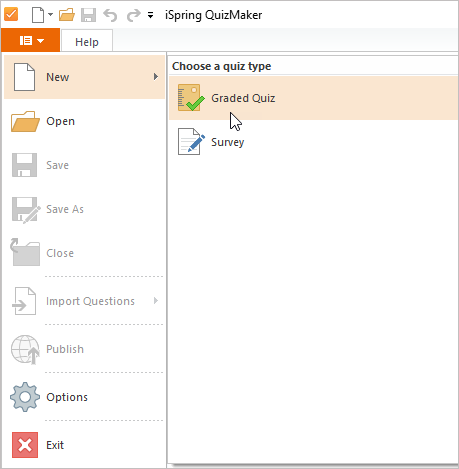The width and height of the screenshot is (459, 469).
Task: Click the redo arrow in title bar
Action: (134, 15)
